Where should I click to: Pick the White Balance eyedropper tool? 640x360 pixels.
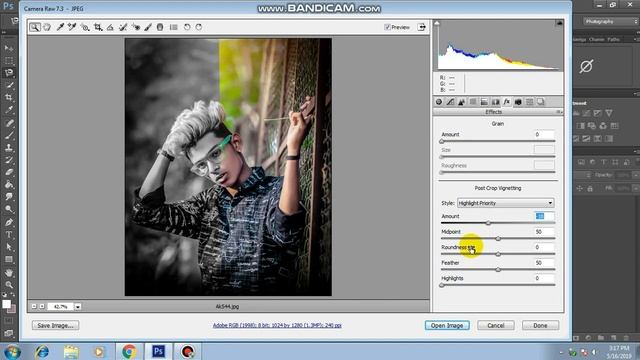click(60, 27)
